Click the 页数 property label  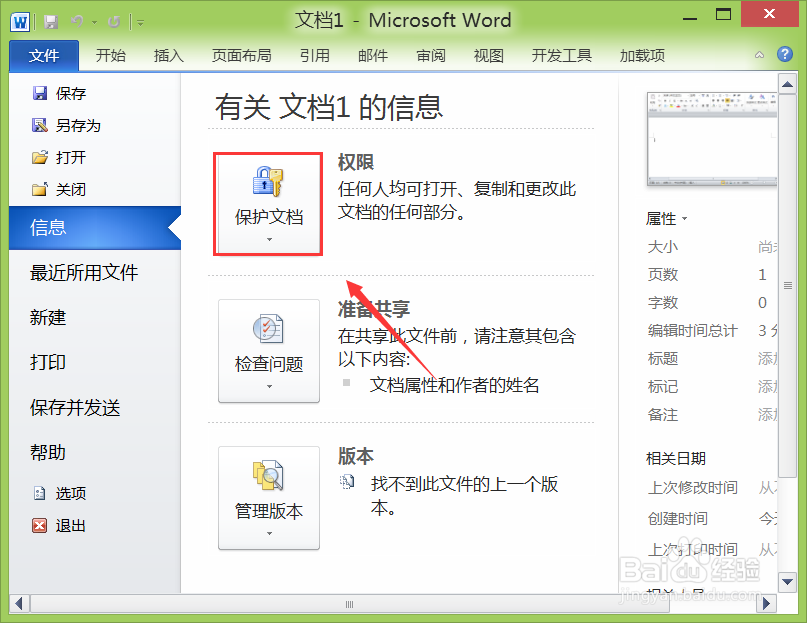(x=663, y=274)
